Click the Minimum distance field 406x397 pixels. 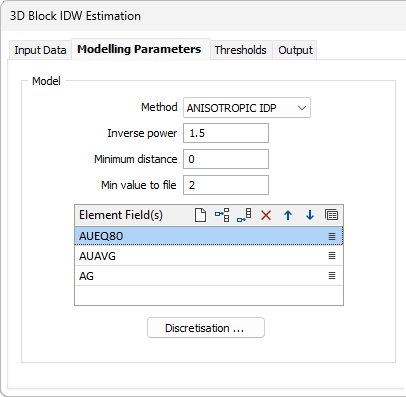[226, 159]
